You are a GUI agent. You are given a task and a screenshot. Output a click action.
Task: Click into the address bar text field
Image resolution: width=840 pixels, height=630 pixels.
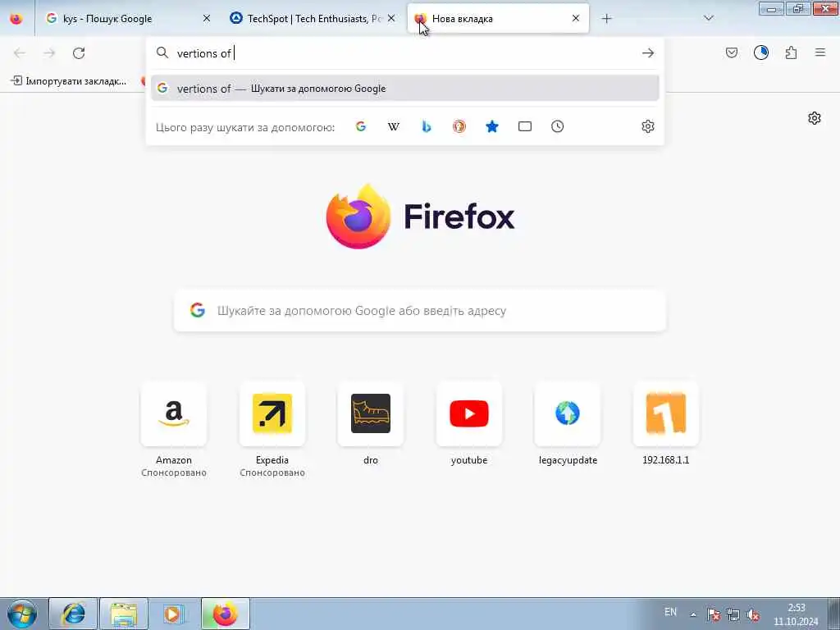[404, 53]
